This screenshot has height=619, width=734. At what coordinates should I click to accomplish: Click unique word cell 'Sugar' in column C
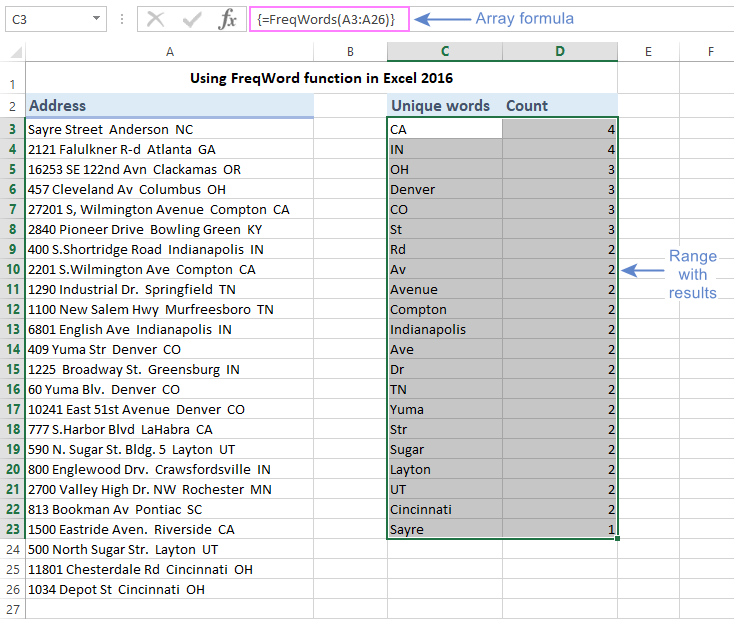(x=445, y=449)
